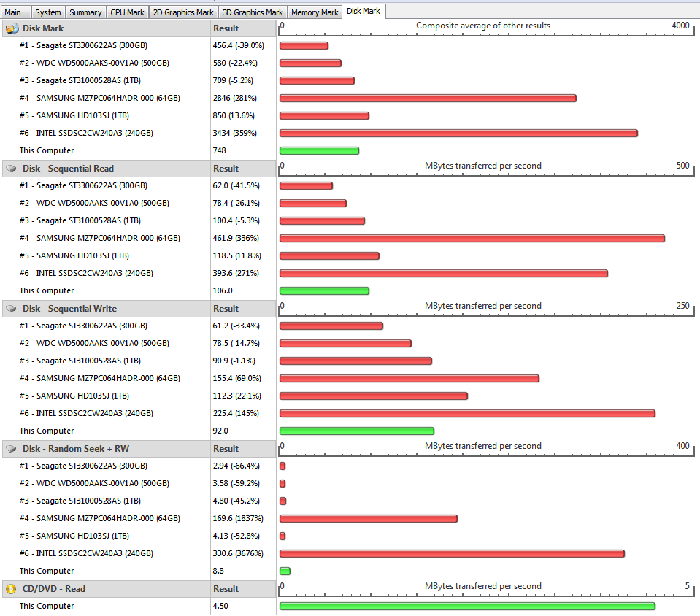Click the CD/DVD - Read disc icon
The width and height of the screenshot is (700, 616).
pos(12,589)
